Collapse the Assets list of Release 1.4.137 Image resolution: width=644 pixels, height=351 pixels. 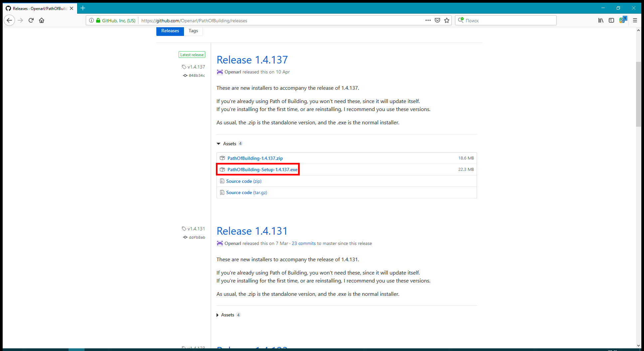tap(230, 144)
